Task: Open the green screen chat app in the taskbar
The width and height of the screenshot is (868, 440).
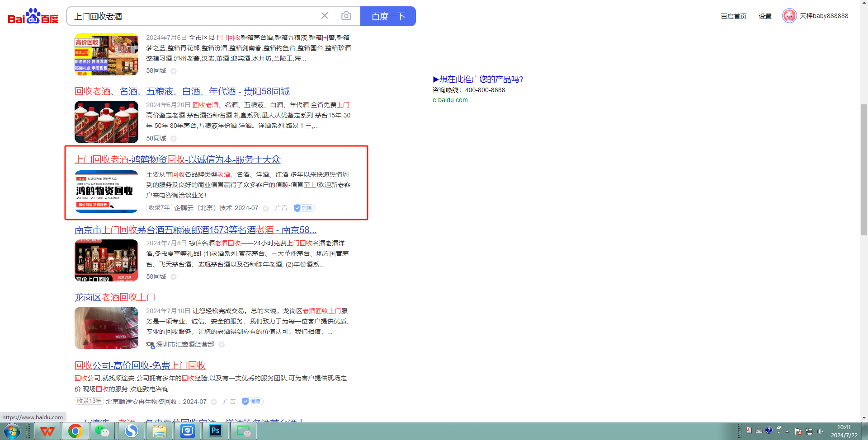Action: [243, 431]
